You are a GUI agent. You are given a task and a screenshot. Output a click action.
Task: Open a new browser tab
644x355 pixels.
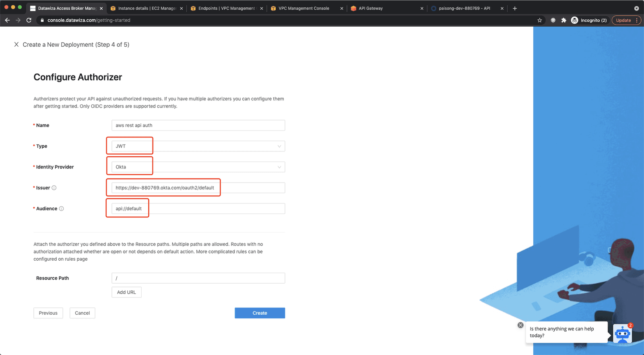coord(515,8)
